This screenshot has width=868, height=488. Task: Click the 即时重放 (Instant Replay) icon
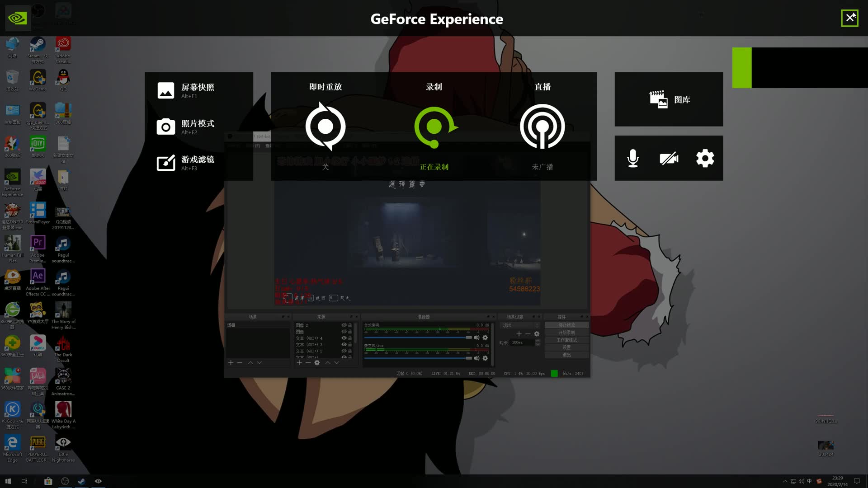(325, 127)
